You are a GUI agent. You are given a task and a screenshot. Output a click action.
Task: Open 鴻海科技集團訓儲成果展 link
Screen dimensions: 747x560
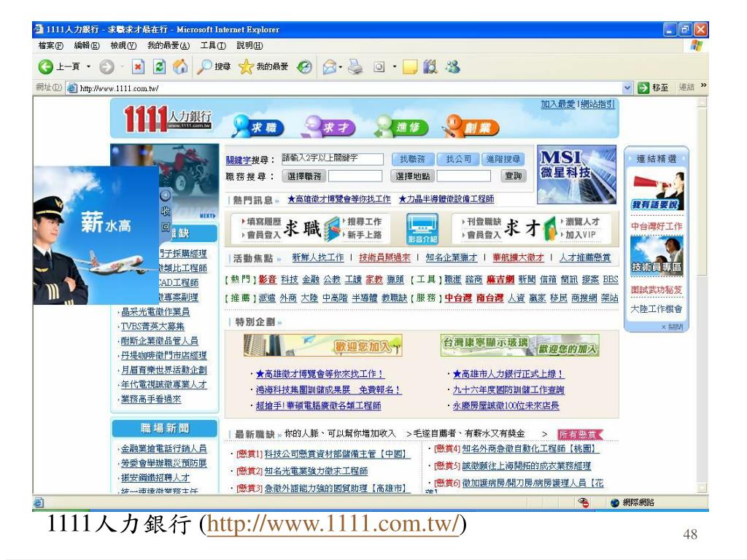click(328, 390)
